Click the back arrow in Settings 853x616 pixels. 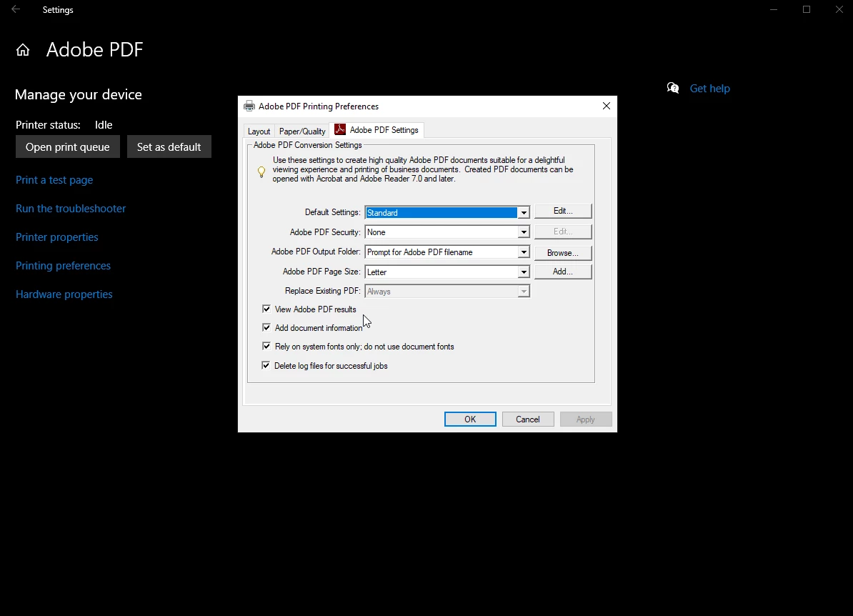(16, 9)
